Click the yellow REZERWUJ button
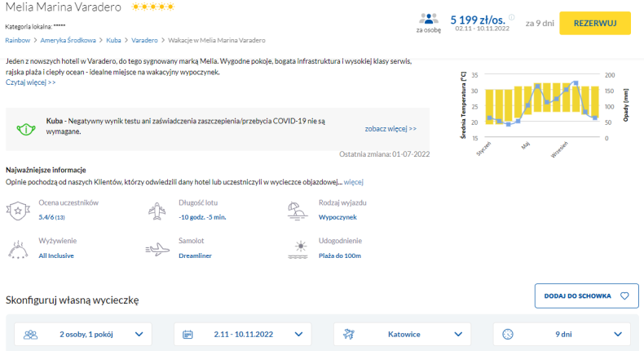This screenshot has height=351, width=644. pyautogui.click(x=595, y=23)
